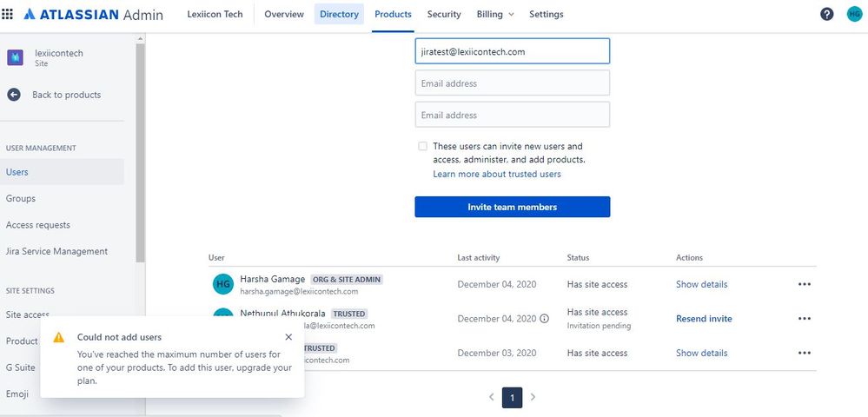Click the second Email address field

tap(512, 83)
